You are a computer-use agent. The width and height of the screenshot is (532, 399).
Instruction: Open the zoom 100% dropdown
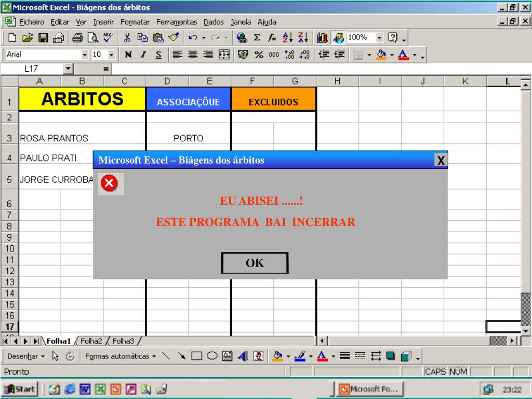click(x=379, y=37)
